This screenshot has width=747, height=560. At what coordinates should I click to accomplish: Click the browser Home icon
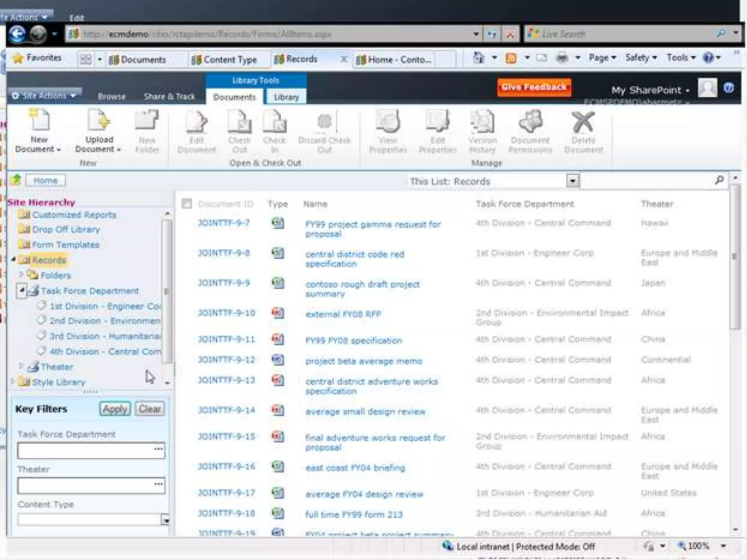pyautogui.click(x=478, y=58)
